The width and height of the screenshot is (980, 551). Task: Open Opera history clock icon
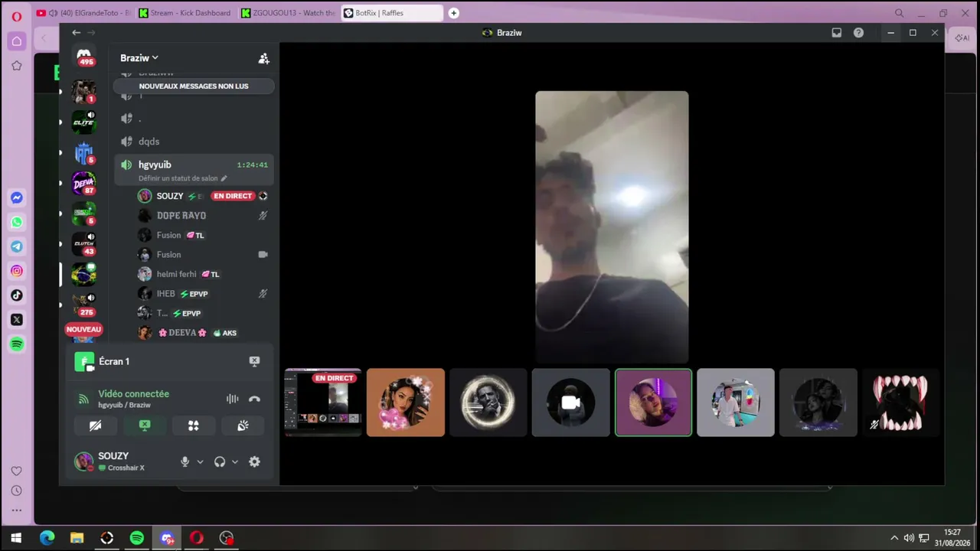(16, 491)
